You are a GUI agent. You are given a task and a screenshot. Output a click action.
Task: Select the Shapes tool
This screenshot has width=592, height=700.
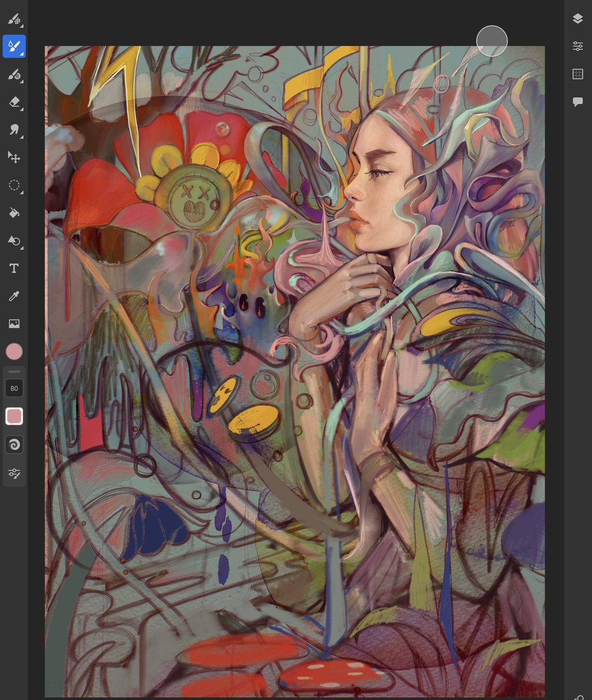[14, 240]
